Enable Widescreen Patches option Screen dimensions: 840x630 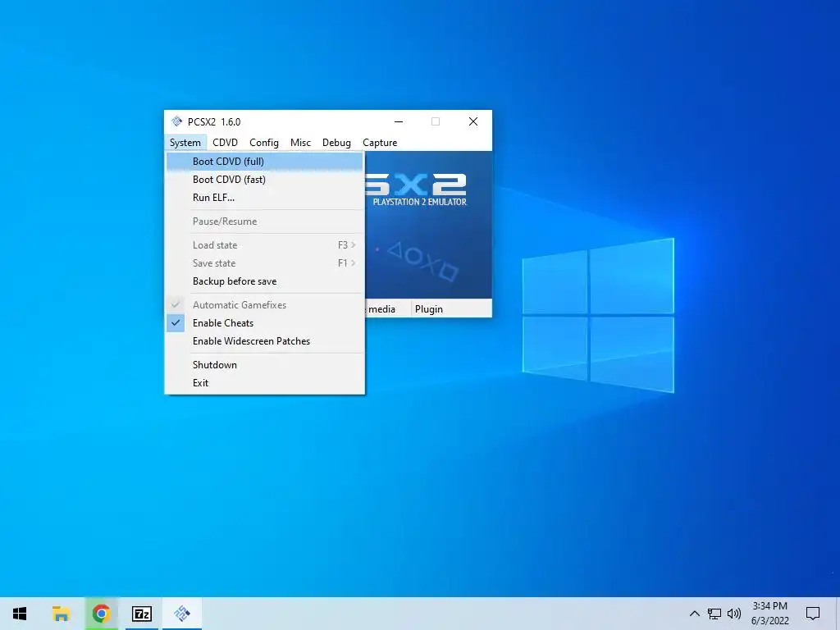point(265,341)
